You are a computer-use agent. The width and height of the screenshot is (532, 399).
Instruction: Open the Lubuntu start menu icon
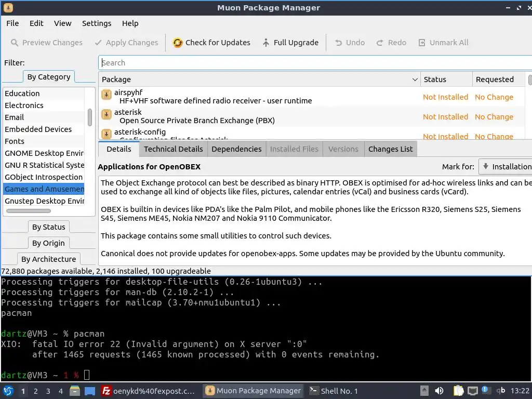point(8,391)
